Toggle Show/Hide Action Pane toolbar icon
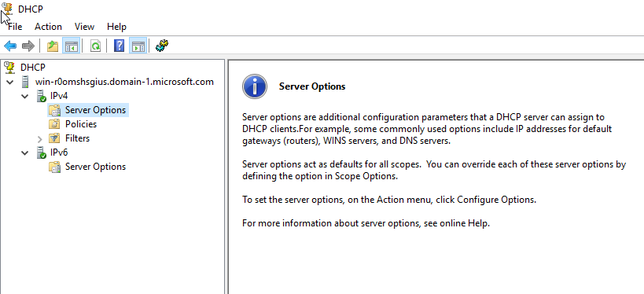The height and width of the screenshot is (294, 644). (138, 46)
